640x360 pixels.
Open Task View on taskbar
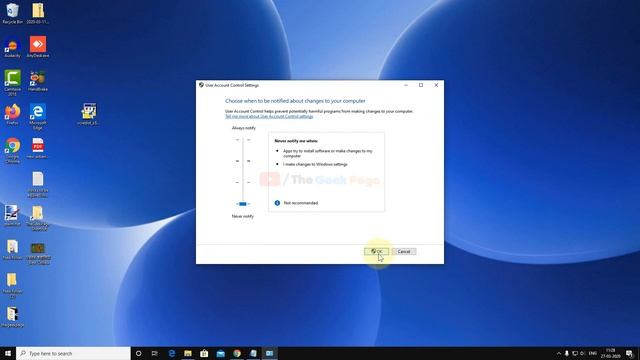tap(155, 353)
